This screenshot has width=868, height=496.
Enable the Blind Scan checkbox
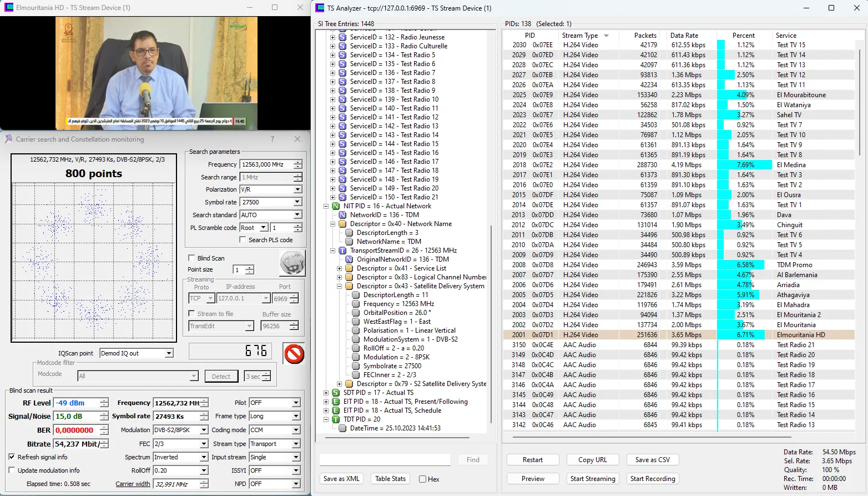[x=191, y=258]
